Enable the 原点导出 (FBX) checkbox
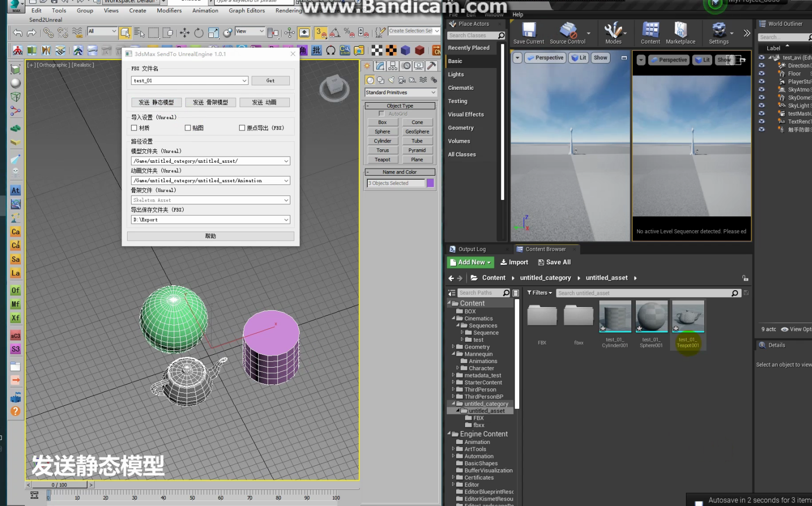 [x=242, y=128]
